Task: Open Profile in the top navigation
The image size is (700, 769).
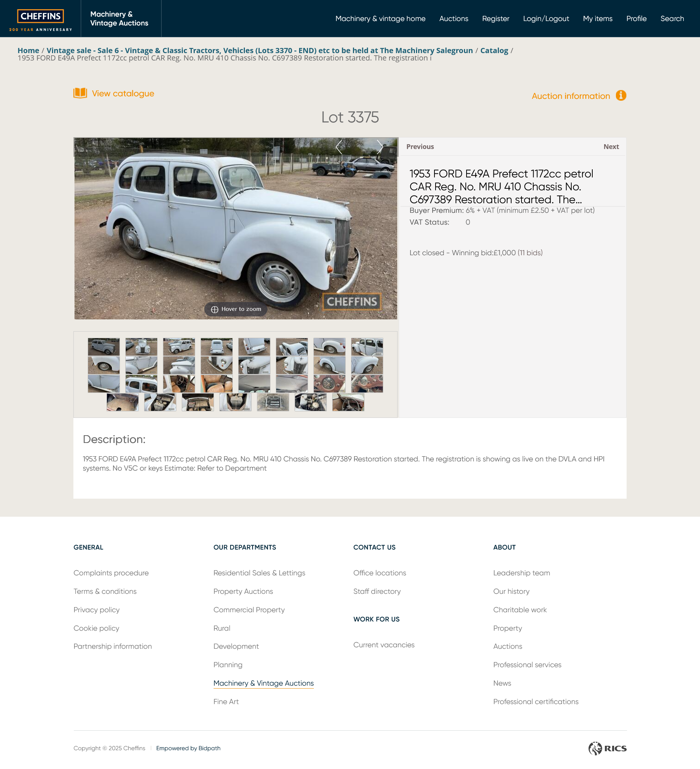Action: pos(636,19)
